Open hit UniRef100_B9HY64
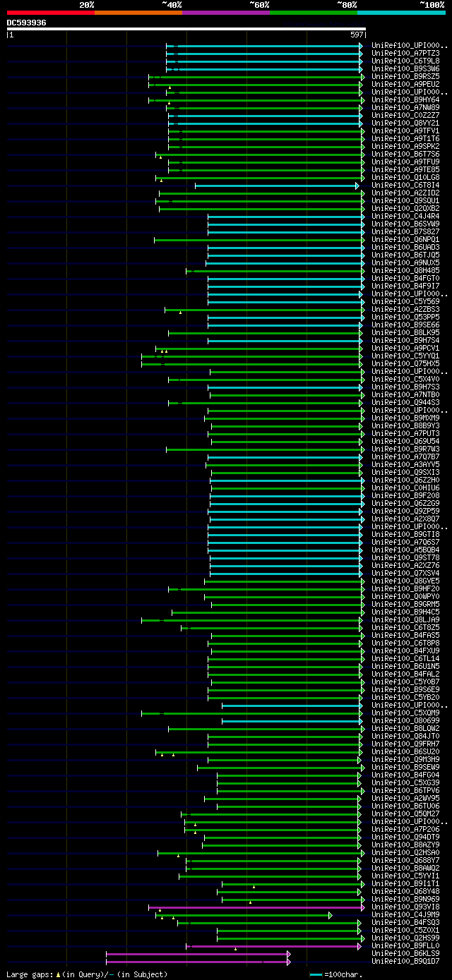452x980 pixels. coord(406,99)
